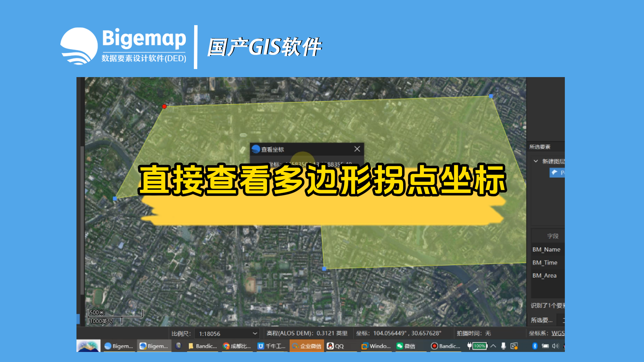The width and height of the screenshot is (644, 362).
Task: Click the red polygon vertex point
Action: [164, 106]
